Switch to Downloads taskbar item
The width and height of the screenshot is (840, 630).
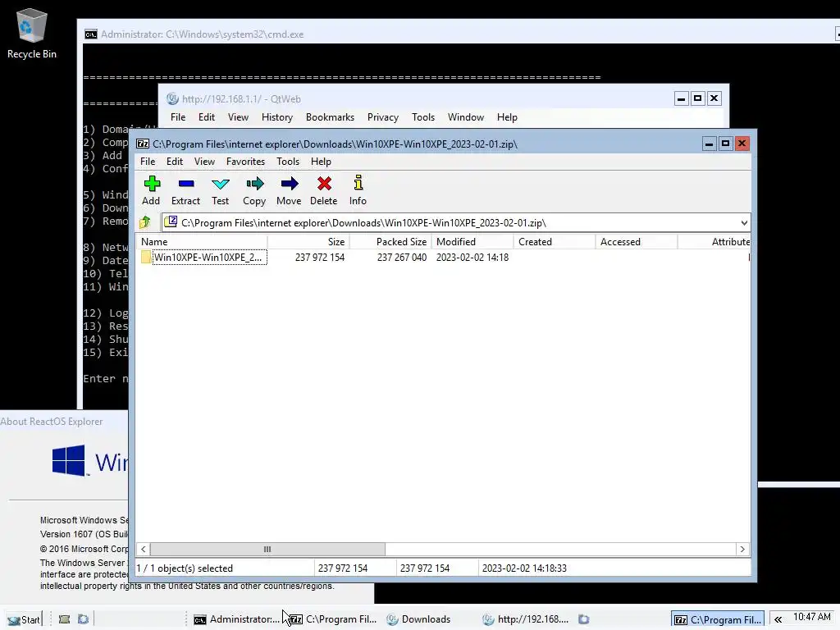click(x=419, y=619)
